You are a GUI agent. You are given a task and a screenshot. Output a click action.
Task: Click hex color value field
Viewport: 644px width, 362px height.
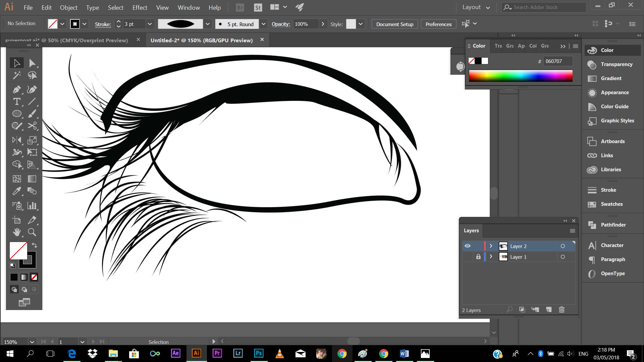(557, 61)
